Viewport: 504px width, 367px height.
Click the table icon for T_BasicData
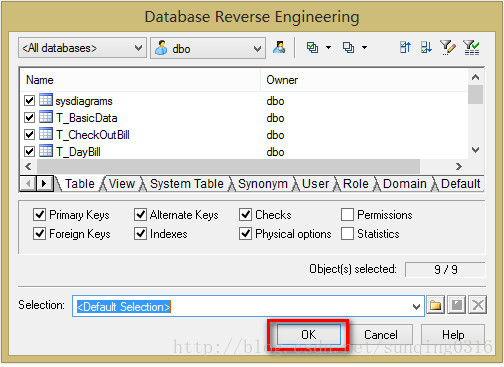[x=46, y=117]
